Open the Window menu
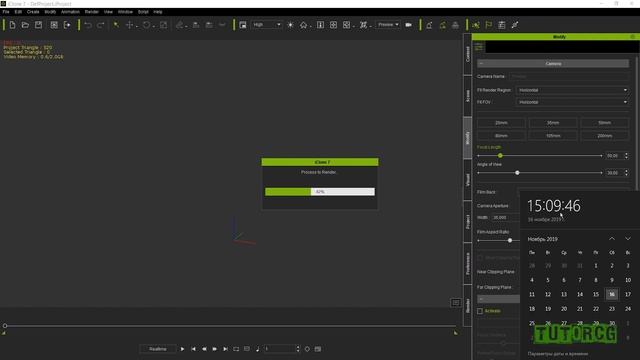This screenshot has height=360, width=640. pyautogui.click(x=125, y=12)
